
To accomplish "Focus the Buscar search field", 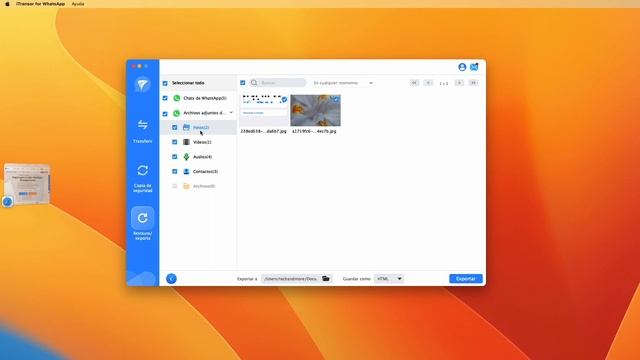I will pos(278,83).
